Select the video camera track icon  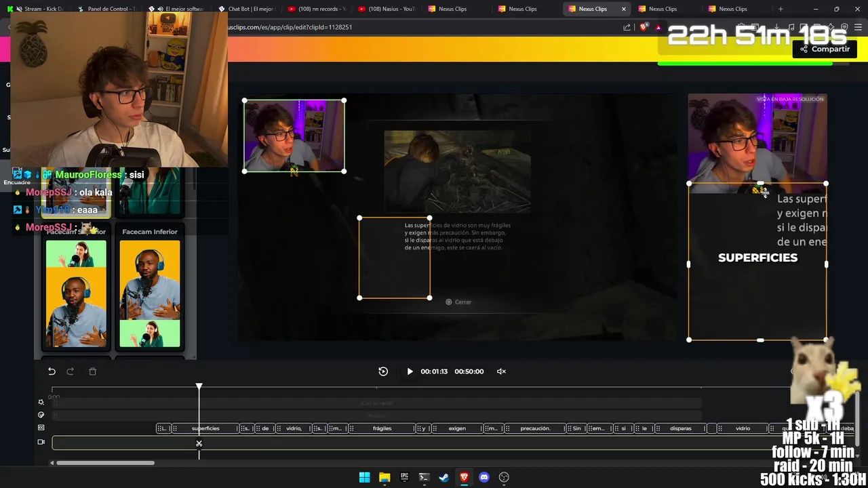click(41, 442)
